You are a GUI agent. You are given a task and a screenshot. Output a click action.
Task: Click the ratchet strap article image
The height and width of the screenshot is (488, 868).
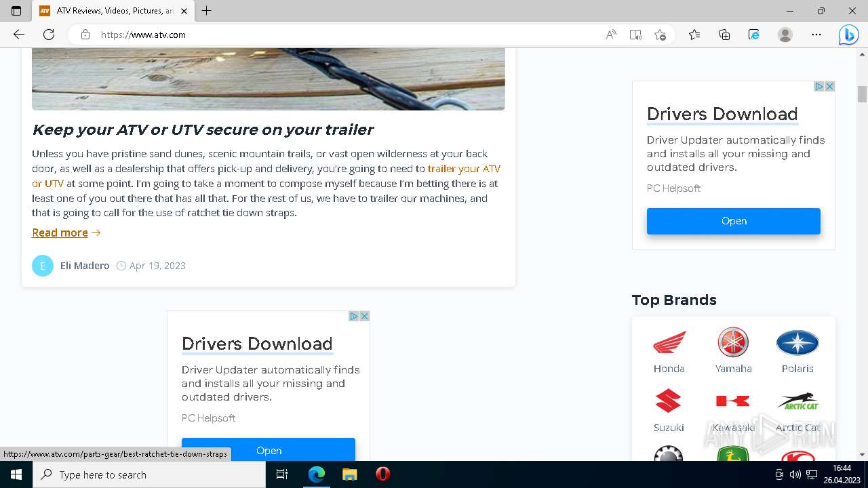(x=268, y=79)
